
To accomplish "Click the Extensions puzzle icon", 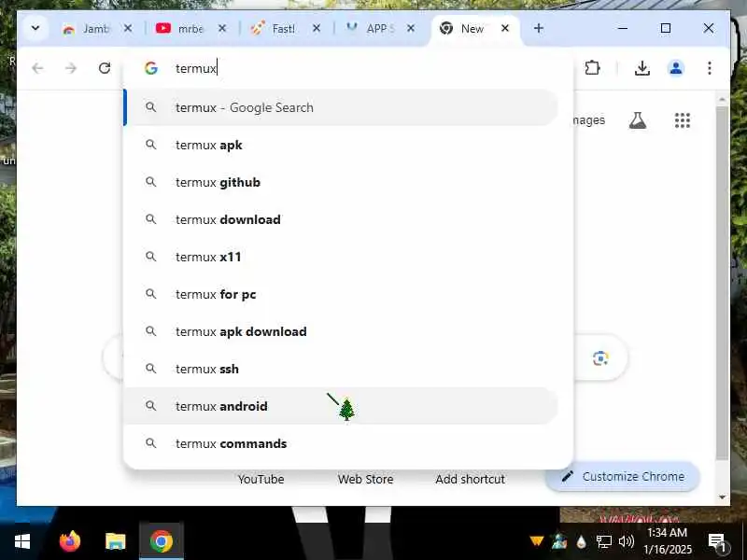I will tap(592, 68).
